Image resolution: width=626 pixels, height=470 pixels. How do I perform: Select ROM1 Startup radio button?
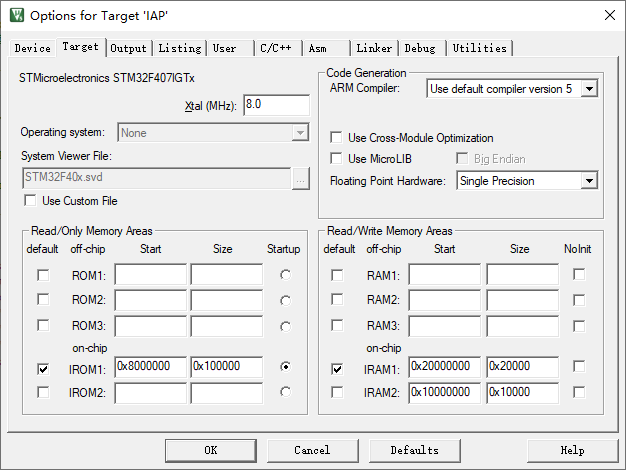(285, 275)
